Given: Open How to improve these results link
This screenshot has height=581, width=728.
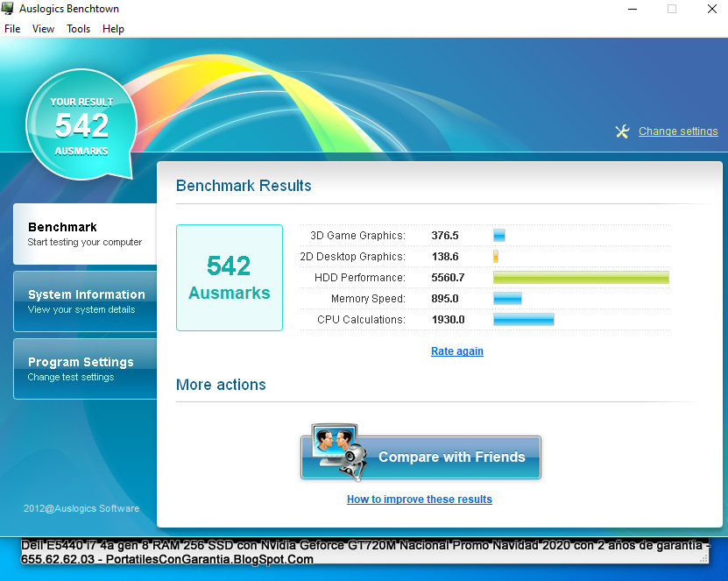Looking at the screenshot, I should tap(420, 500).
